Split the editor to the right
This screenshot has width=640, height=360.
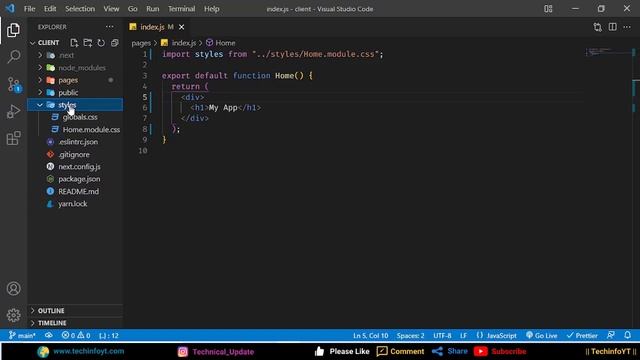(x=613, y=27)
